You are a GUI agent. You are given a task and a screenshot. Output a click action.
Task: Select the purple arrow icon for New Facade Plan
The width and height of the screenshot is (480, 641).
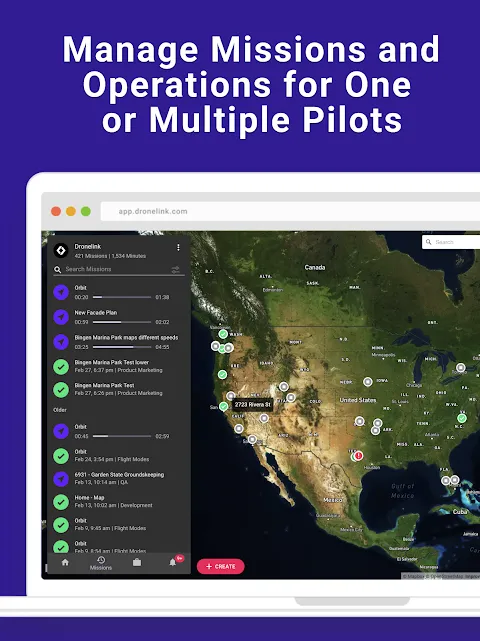(x=61, y=317)
